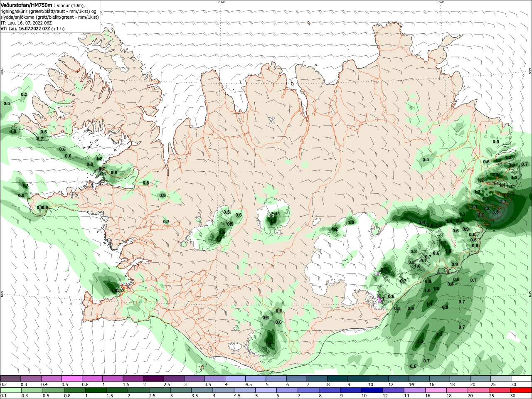Click the 'IT: Lau. 16. 07. 2022 06Z' line
Viewport: 532px width, 399px height.
[26, 23]
